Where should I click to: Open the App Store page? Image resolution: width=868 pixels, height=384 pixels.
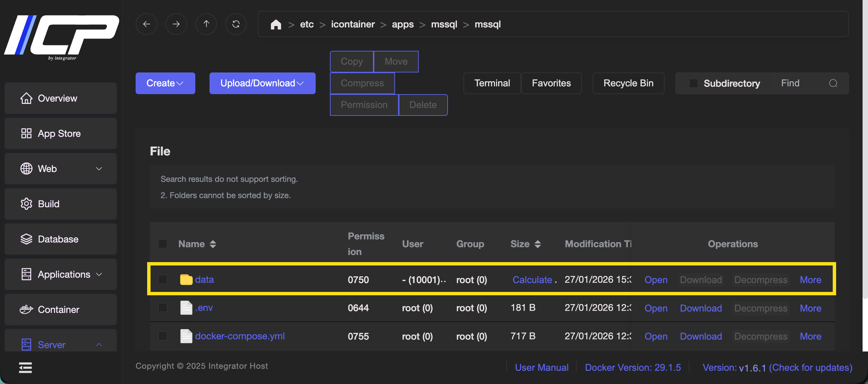(x=61, y=133)
